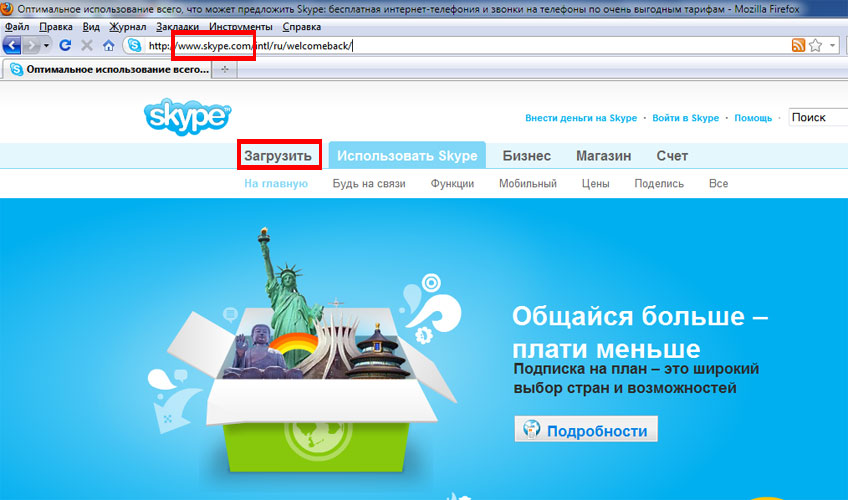Open the address bar history dropdown arrow
This screenshot has width=848, height=500.
(x=832, y=45)
